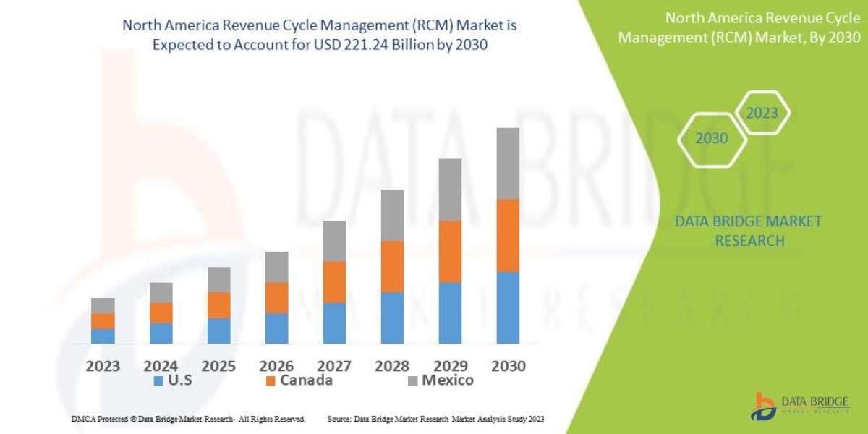Click the gray Mexico legend swatch
The image size is (868, 434).
[413, 380]
